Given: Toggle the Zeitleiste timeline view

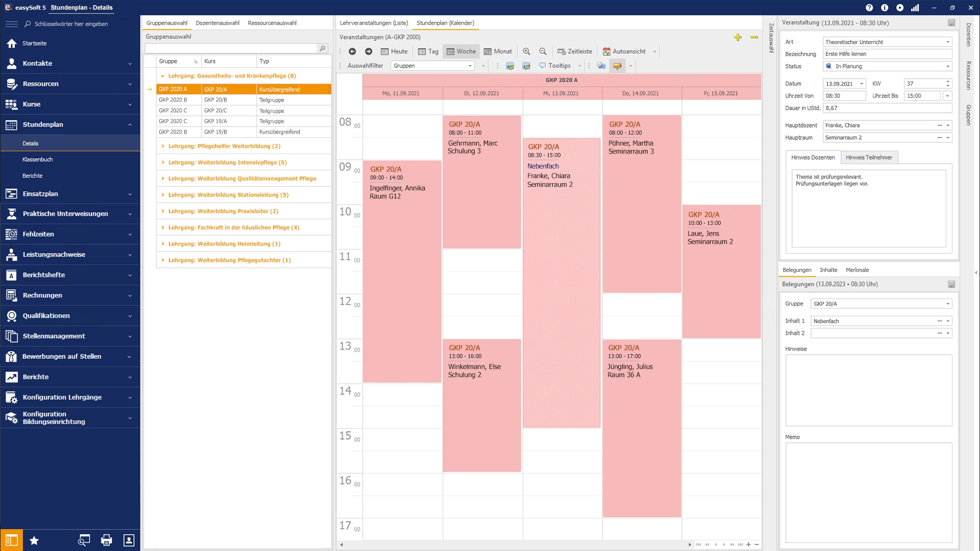Looking at the screenshot, I should (x=575, y=52).
